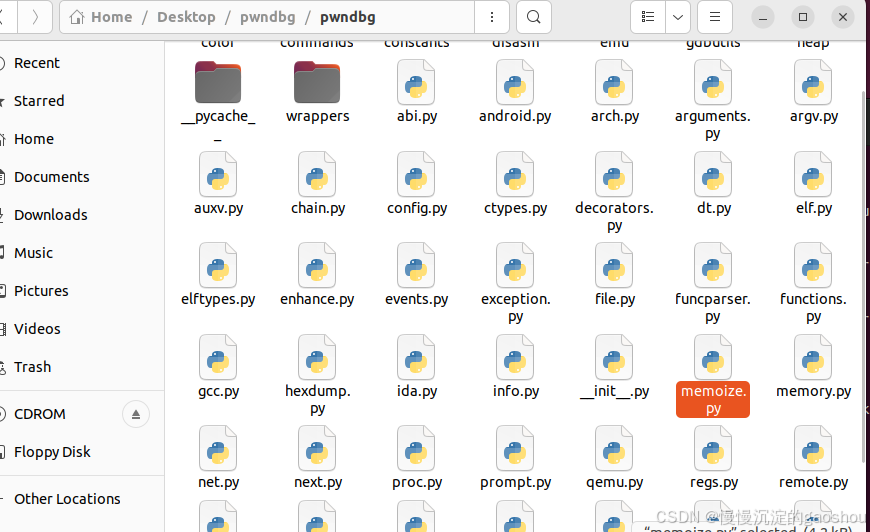870x532 pixels.
Task: Go forward with the navigation arrow
Action: (35, 17)
